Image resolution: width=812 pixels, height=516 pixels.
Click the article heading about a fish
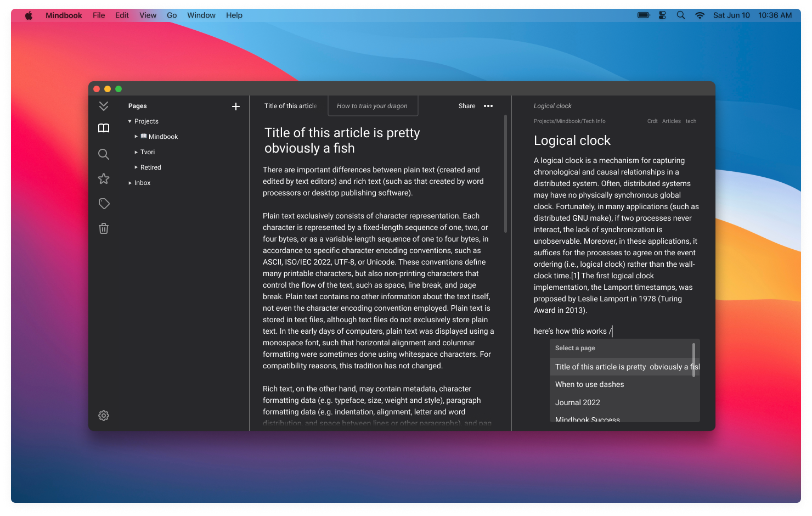[x=342, y=141]
